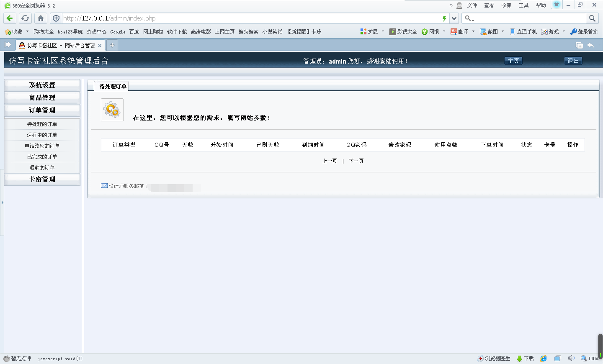Click the security shield icon in address bar
The image size is (603, 364).
56,18
